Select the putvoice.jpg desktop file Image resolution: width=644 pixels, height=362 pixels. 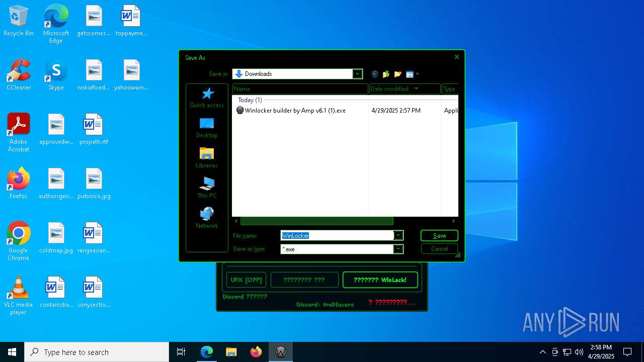click(94, 184)
